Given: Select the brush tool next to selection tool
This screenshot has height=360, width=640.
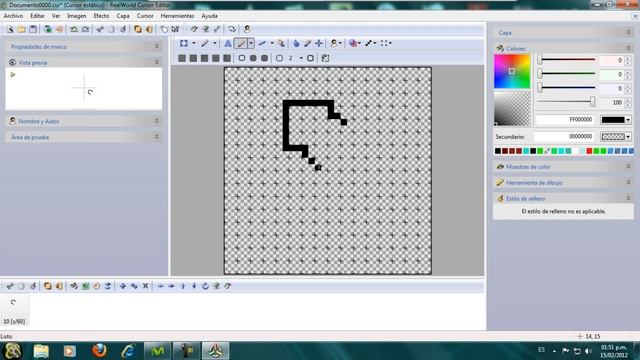Looking at the screenshot, I should pyautogui.click(x=205, y=43).
